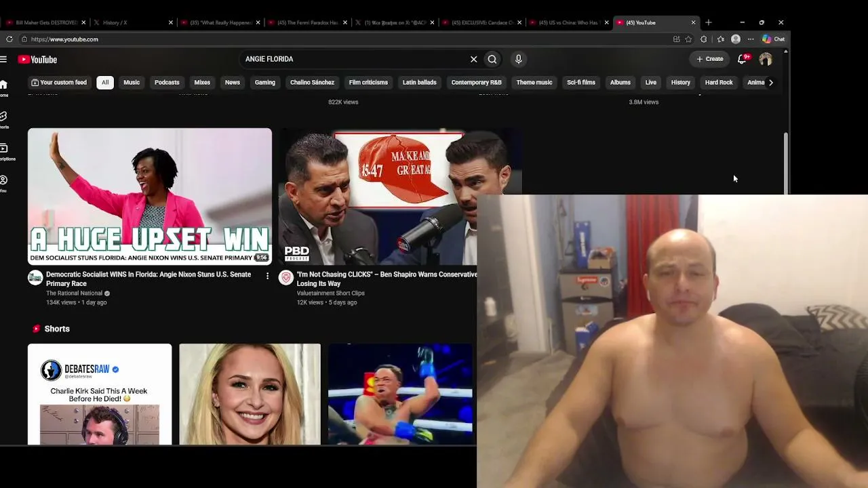Image resolution: width=868 pixels, height=488 pixels.
Task: Open Democratic Socialist WINS In Florida title
Action: (149, 279)
